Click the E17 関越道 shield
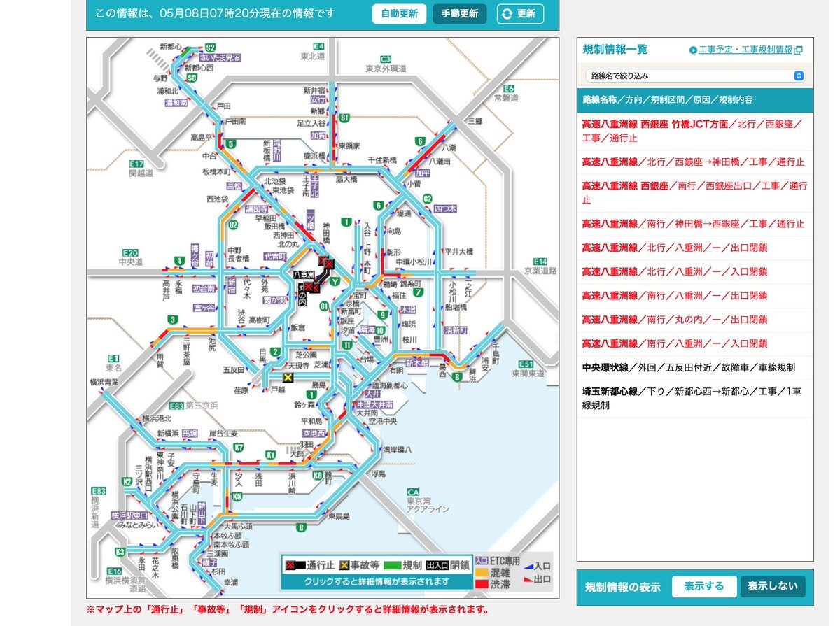The width and height of the screenshot is (840, 626). (137, 164)
